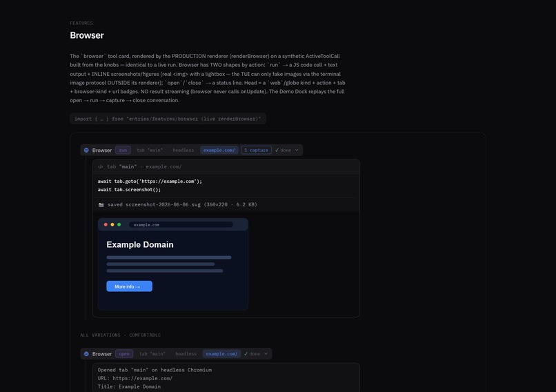
Task: Click the code brackets icon beside tab "main"
Action: [x=100, y=167]
